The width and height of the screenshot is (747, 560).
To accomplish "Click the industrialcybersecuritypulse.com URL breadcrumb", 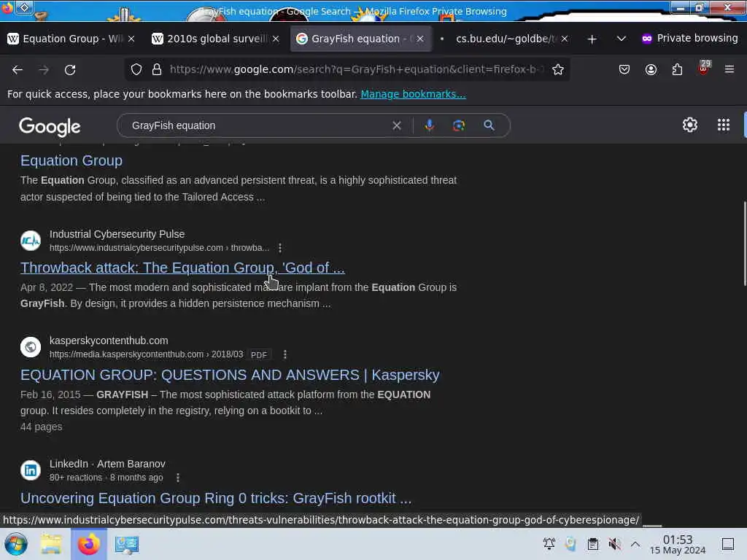I will pos(159,248).
